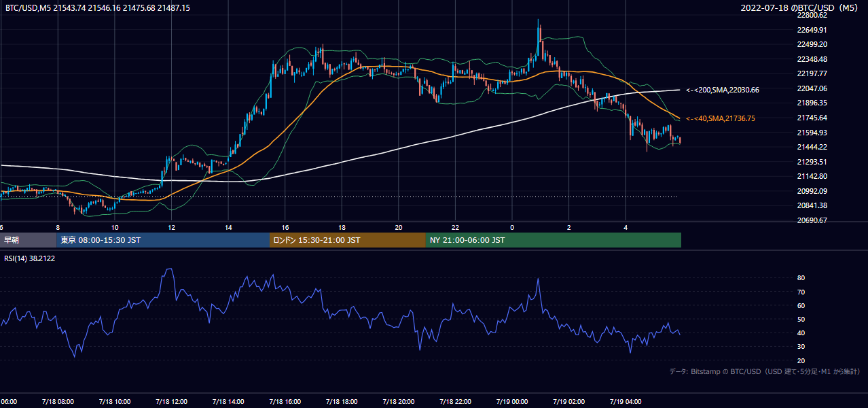The width and height of the screenshot is (868, 408).
Task: Click the 2022-07-18 BTC/USD (M5) chart title
Action: (801, 7)
